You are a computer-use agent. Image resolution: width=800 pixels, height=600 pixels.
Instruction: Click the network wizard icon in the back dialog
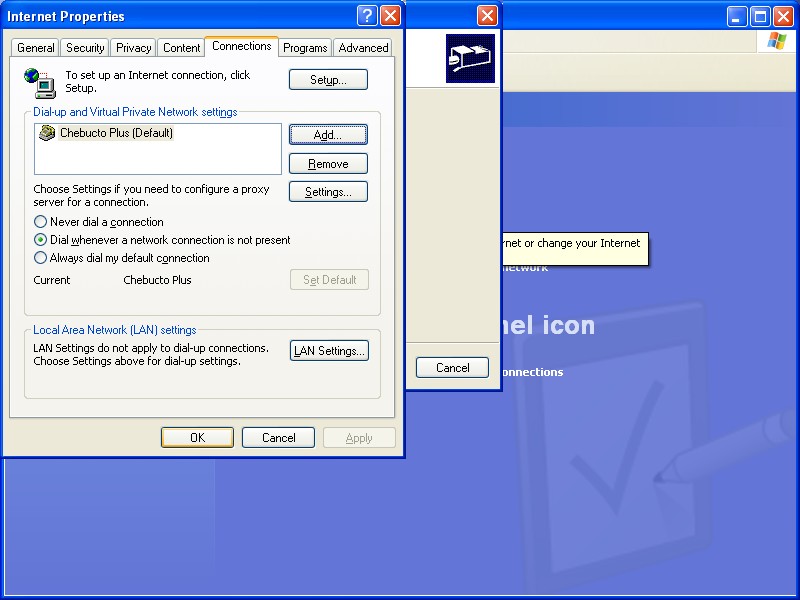tap(470, 58)
